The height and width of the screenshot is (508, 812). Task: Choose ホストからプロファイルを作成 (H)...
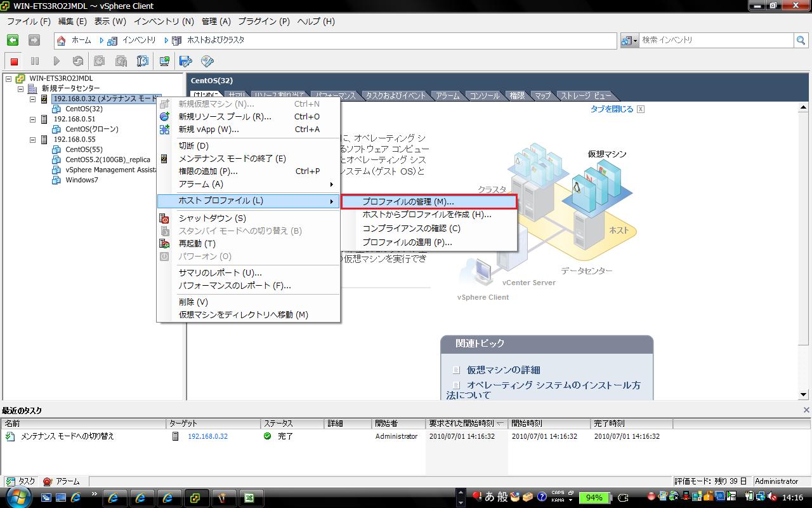(x=429, y=215)
